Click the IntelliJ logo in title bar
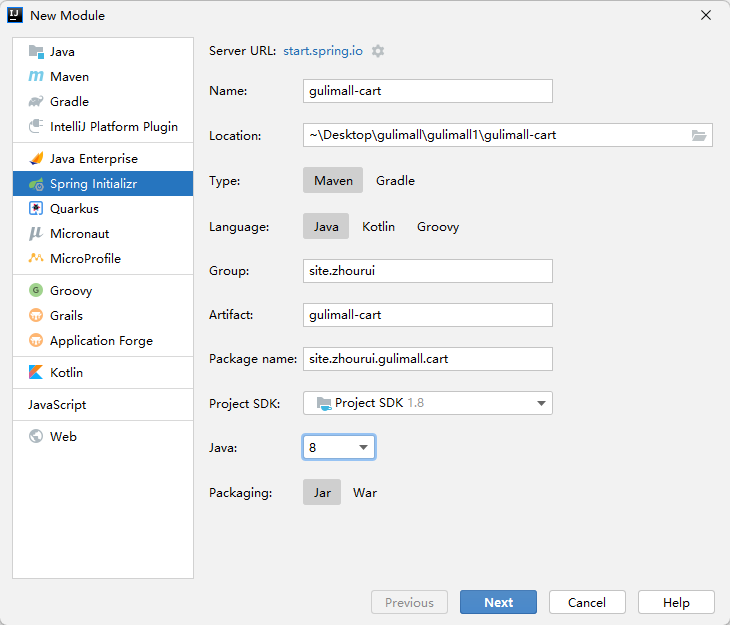Screen dimensions: 730x625 (14, 15)
